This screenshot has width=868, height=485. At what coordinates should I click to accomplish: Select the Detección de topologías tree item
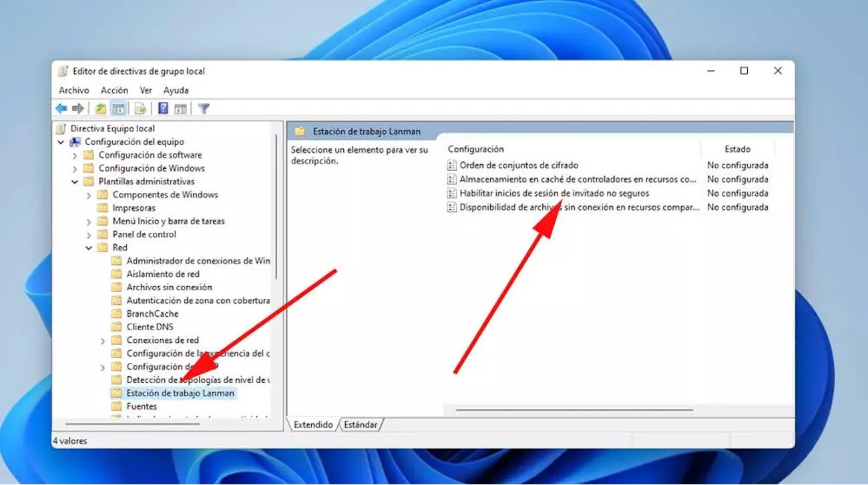198,380
